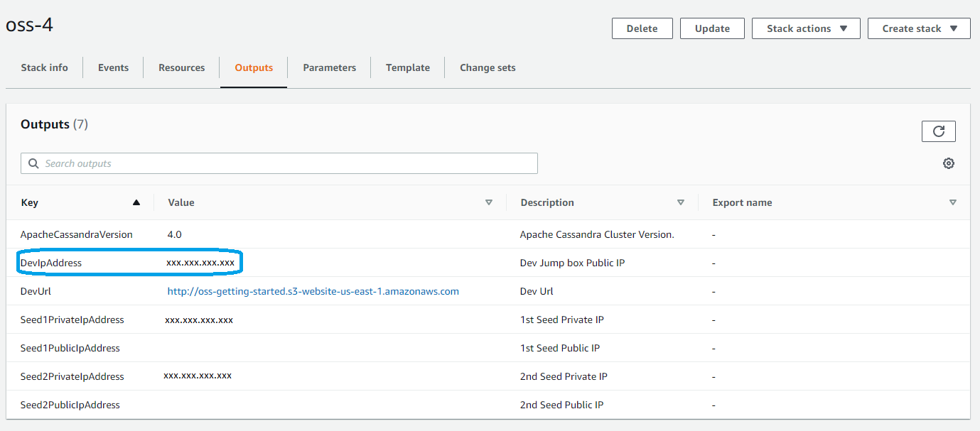Click 'Apache Cassandra Cluster Version.' description
The image size is (980, 431).
[597, 234]
